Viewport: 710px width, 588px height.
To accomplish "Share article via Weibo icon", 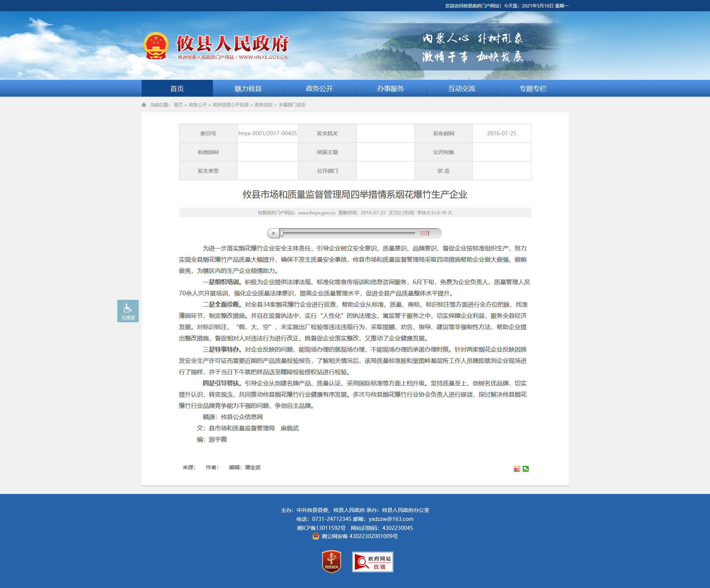I will coord(517,469).
